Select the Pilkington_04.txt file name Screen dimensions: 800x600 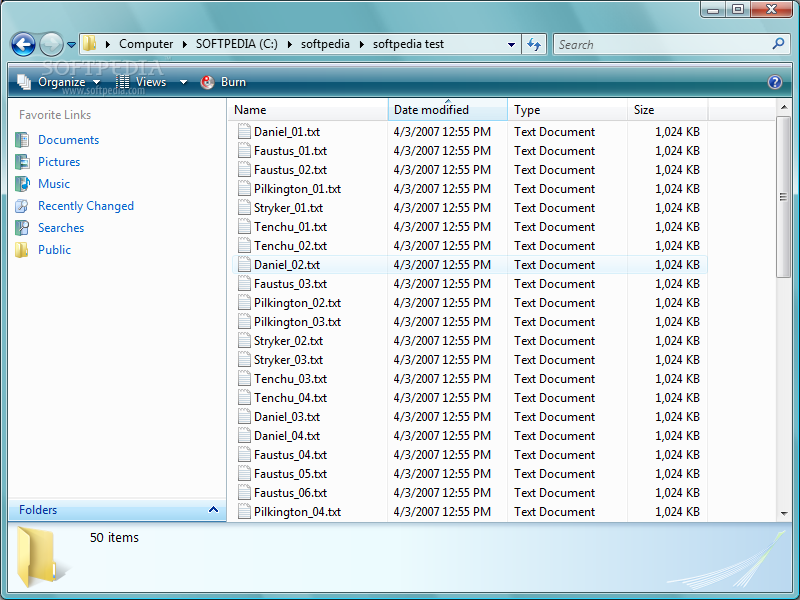297,512
